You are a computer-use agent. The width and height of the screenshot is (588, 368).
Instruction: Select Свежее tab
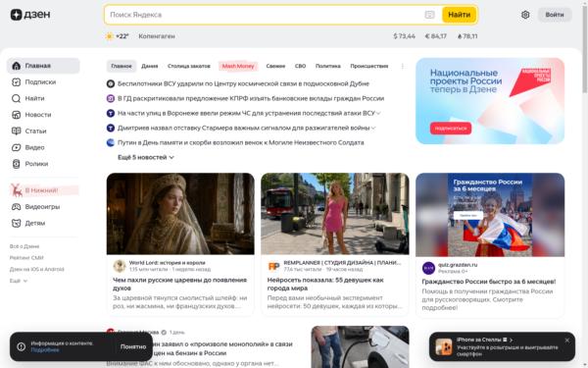[x=275, y=66]
